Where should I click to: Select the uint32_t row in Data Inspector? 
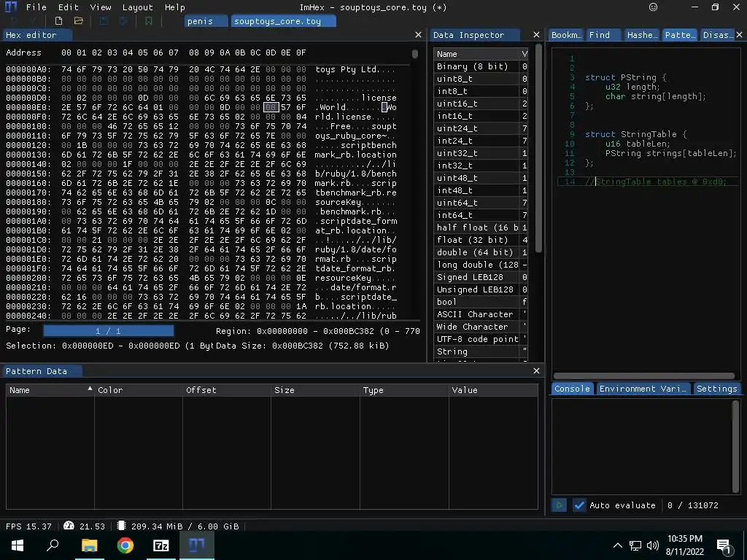481,153
